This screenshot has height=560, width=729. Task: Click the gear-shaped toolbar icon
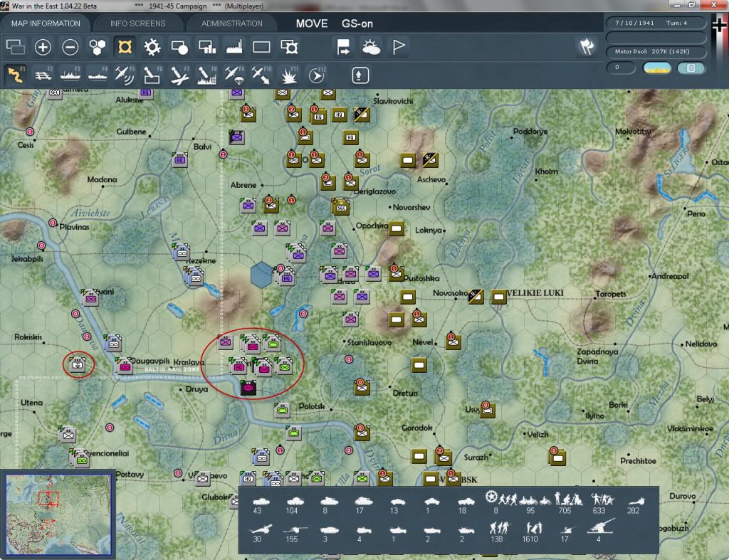[152, 47]
